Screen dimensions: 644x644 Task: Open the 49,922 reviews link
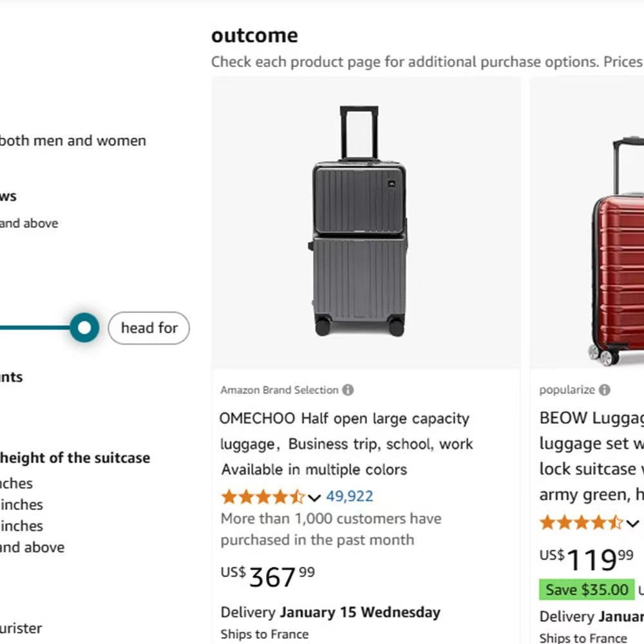[x=350, y=497]
